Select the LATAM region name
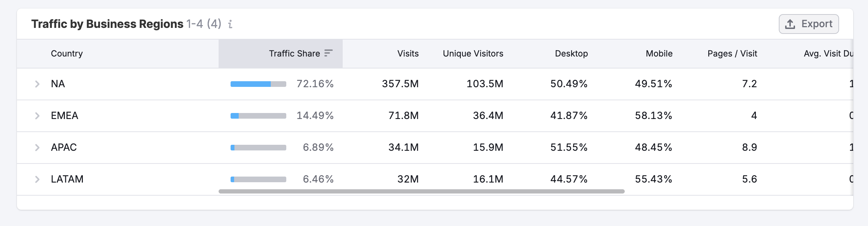The height and width of the screenshot is (226, 868). pos(67,179)
